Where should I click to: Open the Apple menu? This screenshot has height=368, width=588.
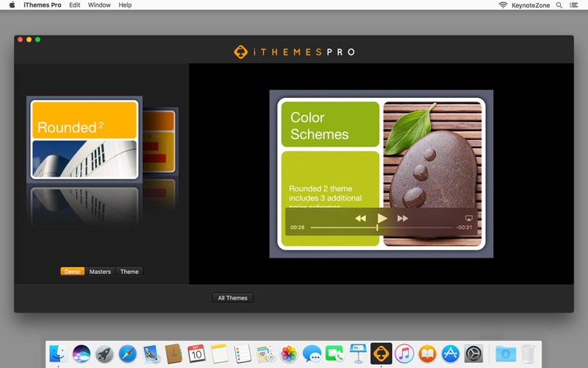pos(12,5)
